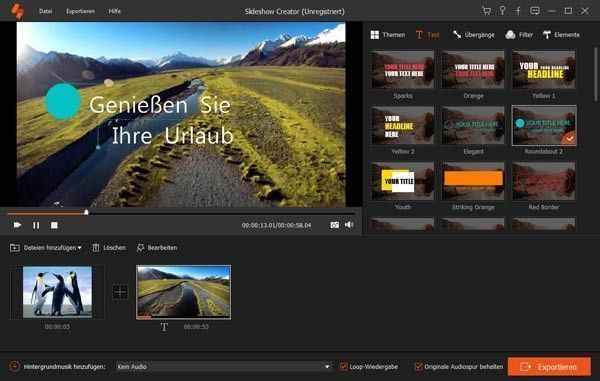Open the Facebook icon in title bar
This screenshot has height=381, width=600.
518,11
